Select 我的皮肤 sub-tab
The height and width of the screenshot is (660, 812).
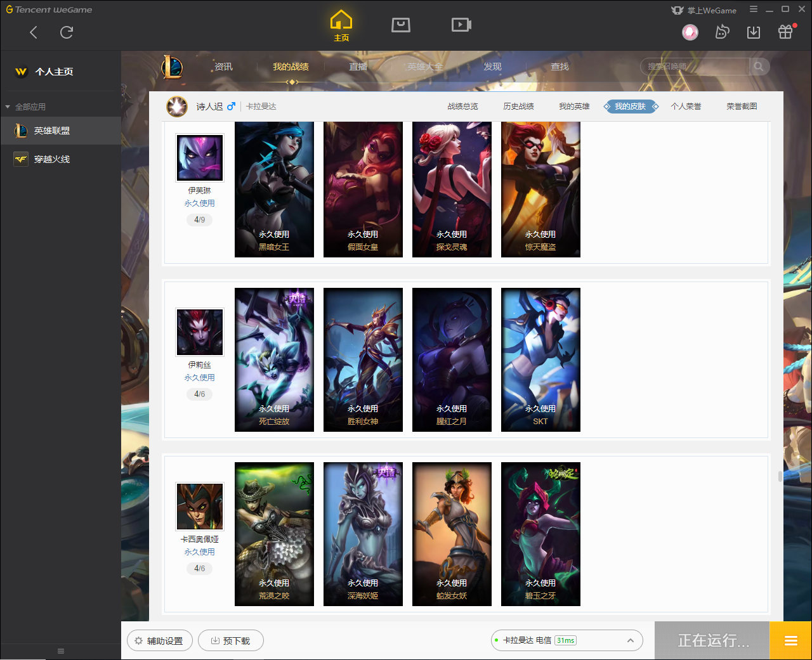click(x=631, y=107)
